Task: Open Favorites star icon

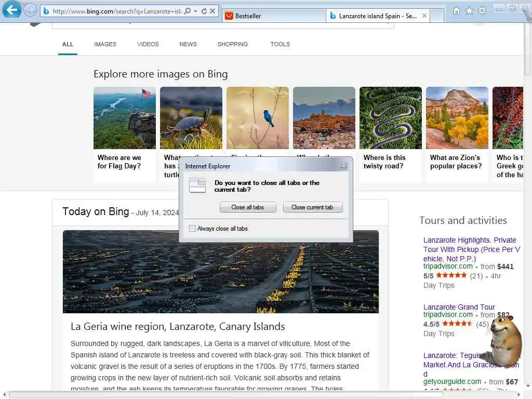Action: click(x=469, y=11)
